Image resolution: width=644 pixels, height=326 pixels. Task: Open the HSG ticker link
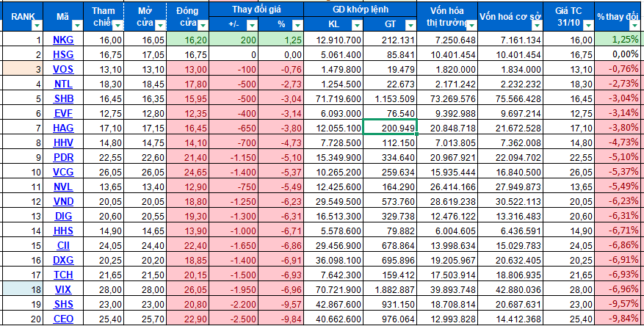pos(63,54)
